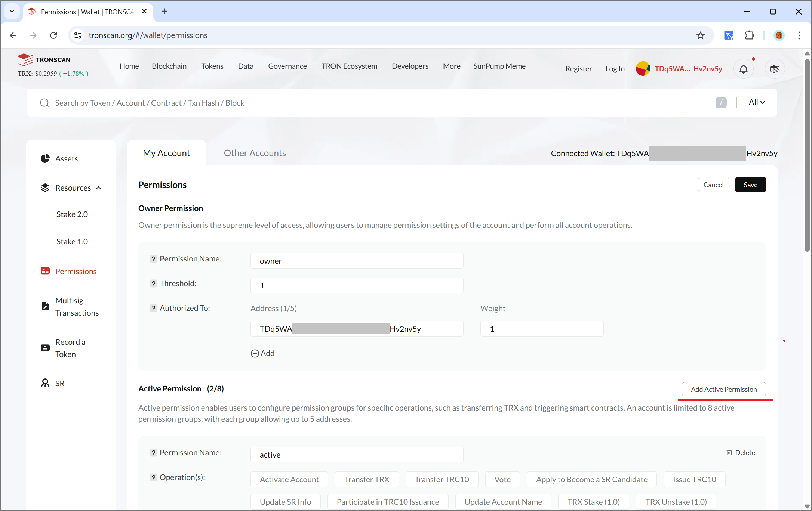
Task: Open the Data menu
Action: tap(246, 66)
